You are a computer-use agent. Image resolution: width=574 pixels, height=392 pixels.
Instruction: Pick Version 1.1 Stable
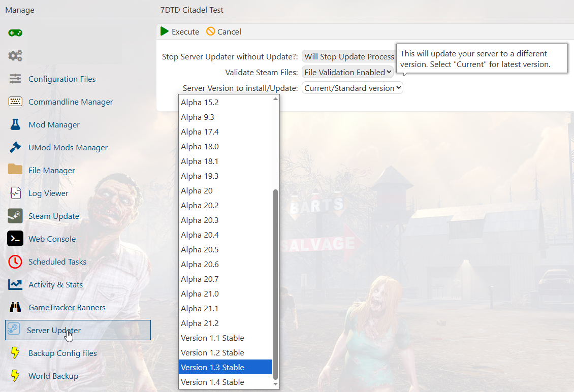225,338
